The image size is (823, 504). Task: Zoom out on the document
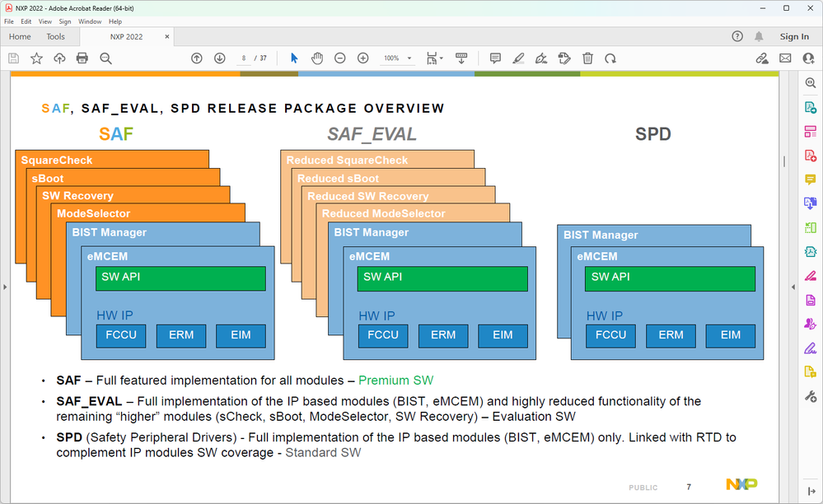tap(339, 58)
